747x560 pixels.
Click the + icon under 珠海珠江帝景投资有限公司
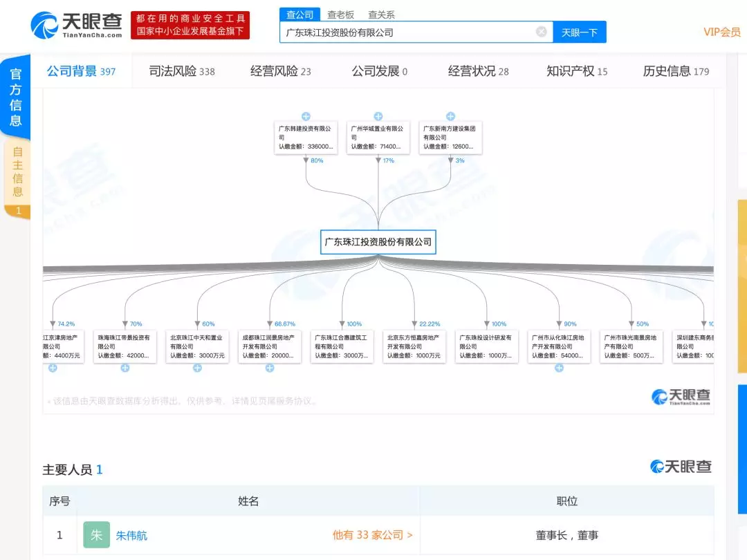pyautogui.click(x=125, y=368)
